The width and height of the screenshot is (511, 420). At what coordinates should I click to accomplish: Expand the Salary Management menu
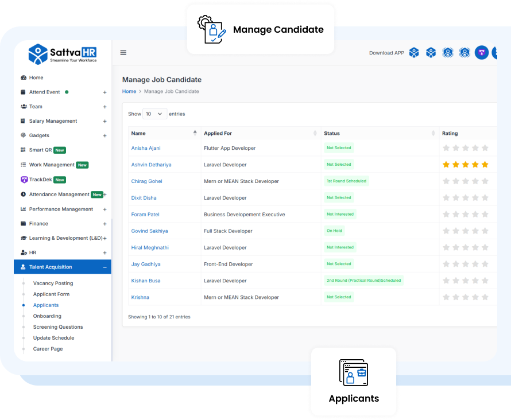point(104,121)
